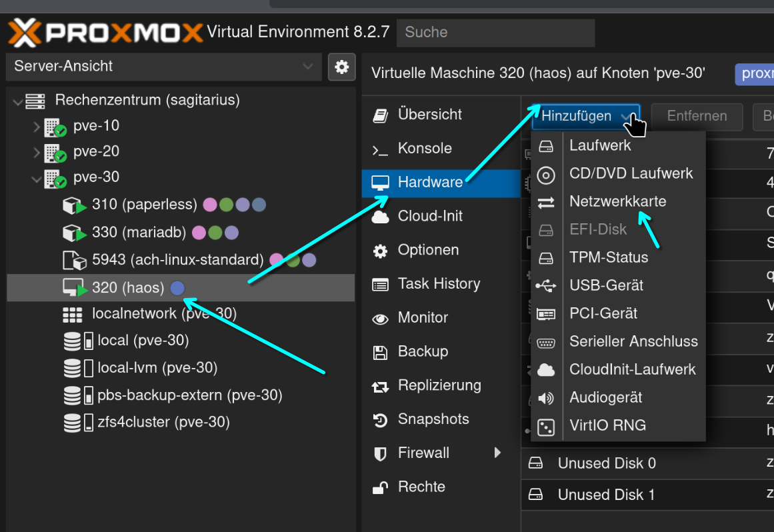Viewport: 774px width, 532px height.
Task: Choose USB-Gerät menu entry
Action: pos(618,286)
